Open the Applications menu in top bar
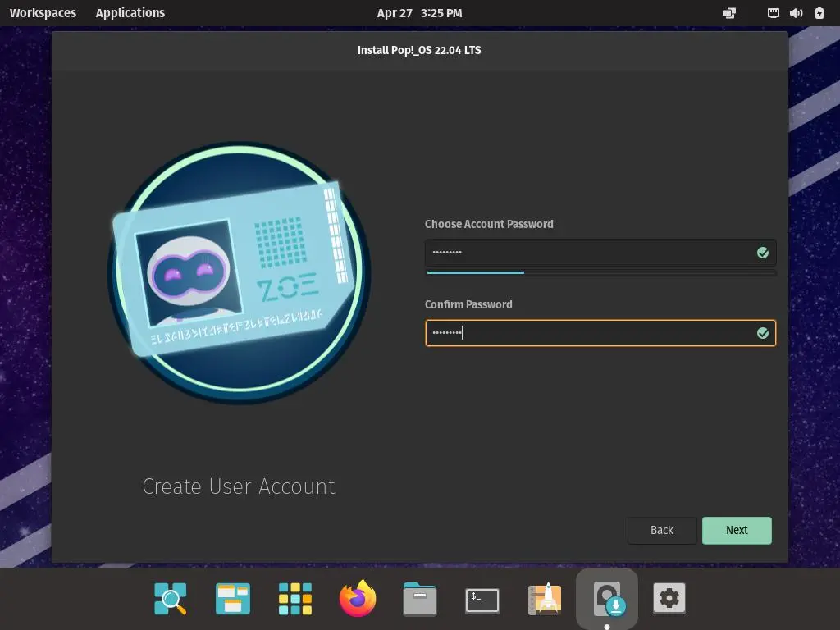The height and width of the screenshot is (630, 840). (x=130, y=13)
